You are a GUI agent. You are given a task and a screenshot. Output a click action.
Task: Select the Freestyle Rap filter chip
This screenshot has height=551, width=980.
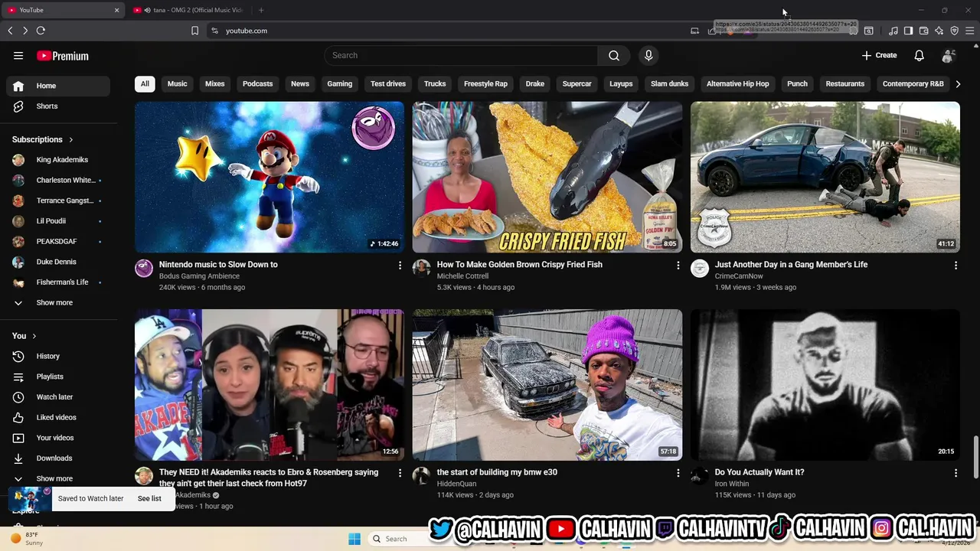click(x=485, y=83)
